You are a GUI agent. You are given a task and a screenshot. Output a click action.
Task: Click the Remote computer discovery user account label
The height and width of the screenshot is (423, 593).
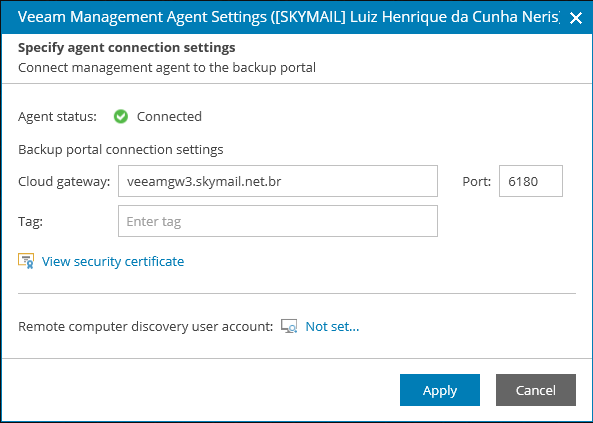(x=146, y=327)
